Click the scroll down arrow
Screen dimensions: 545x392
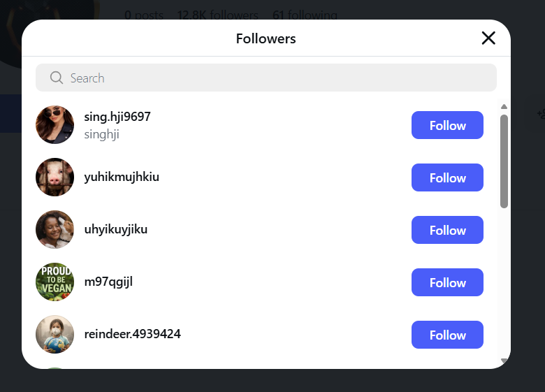pyautogui.click(x=504, y=361)
